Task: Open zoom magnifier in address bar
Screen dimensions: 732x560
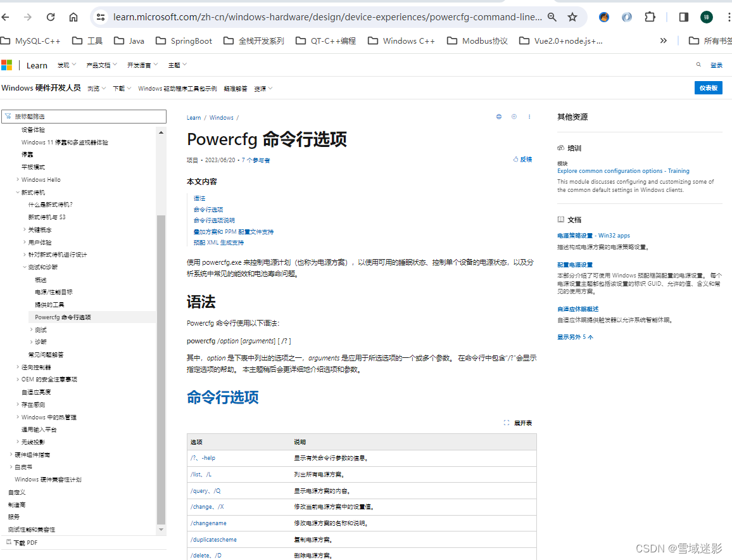Action: click(552, 17)
